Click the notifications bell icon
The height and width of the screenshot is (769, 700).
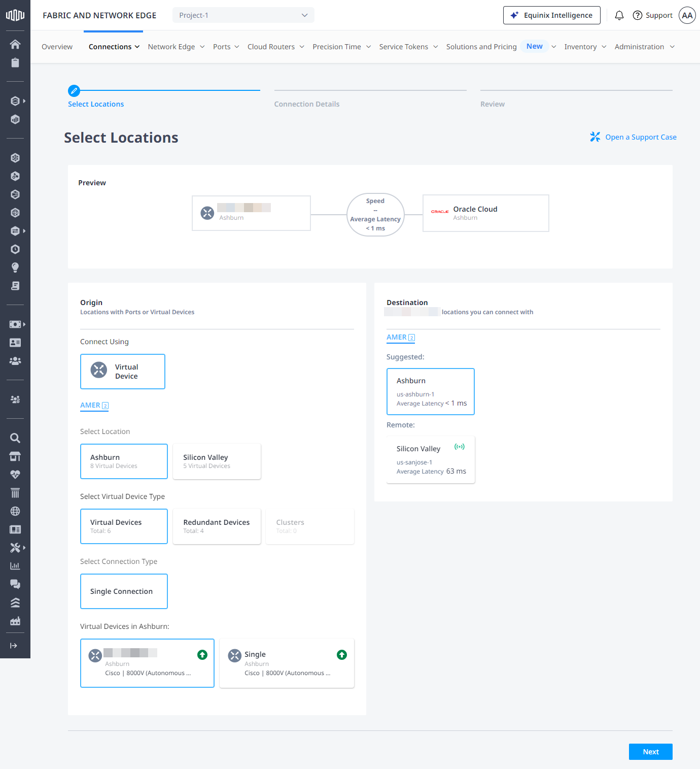[619, 15]
